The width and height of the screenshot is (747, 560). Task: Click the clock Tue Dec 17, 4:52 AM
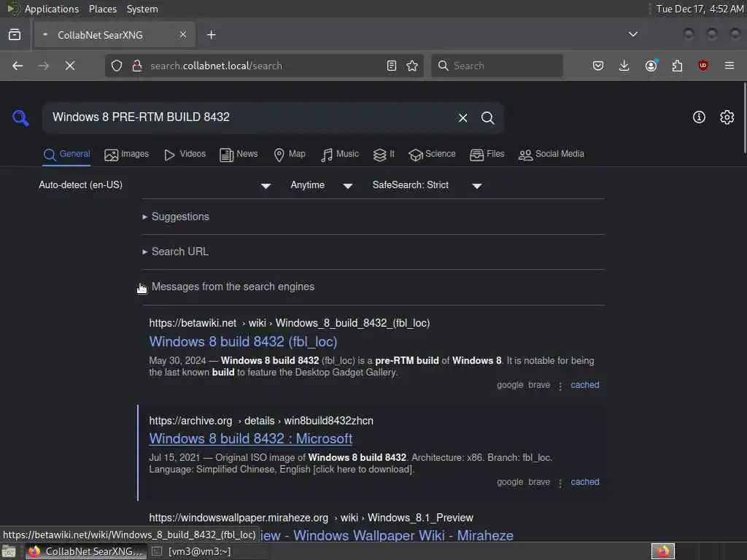pyautogui.click(x=700, y=9)
